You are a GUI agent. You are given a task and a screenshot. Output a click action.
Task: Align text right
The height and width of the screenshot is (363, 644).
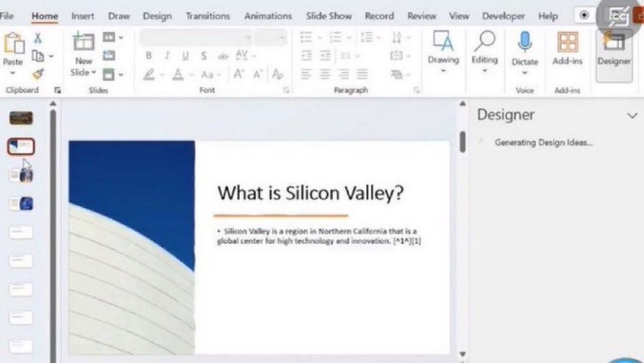pos(343,74)
